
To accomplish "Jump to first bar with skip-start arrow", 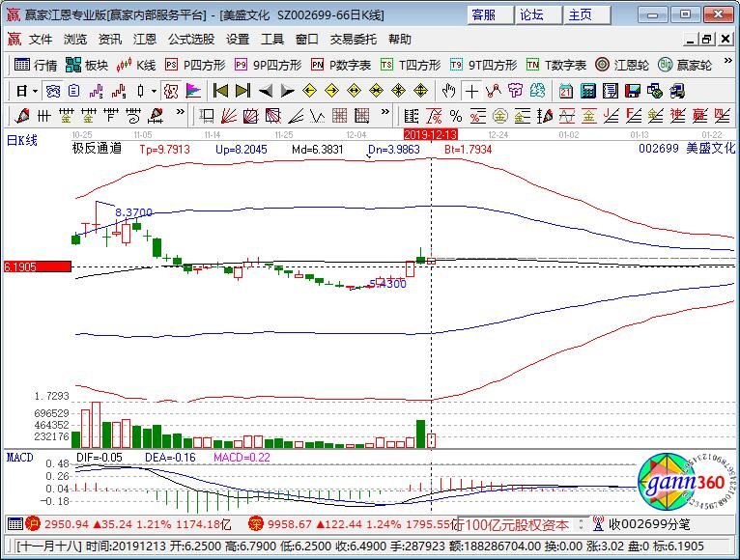I will (x=220, y=91).
